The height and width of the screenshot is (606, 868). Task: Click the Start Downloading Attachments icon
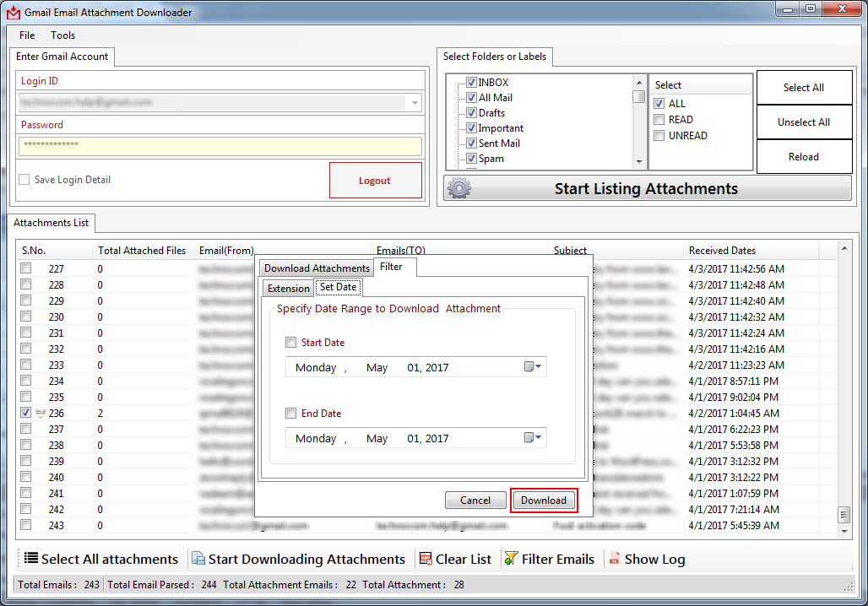point(198,559)
